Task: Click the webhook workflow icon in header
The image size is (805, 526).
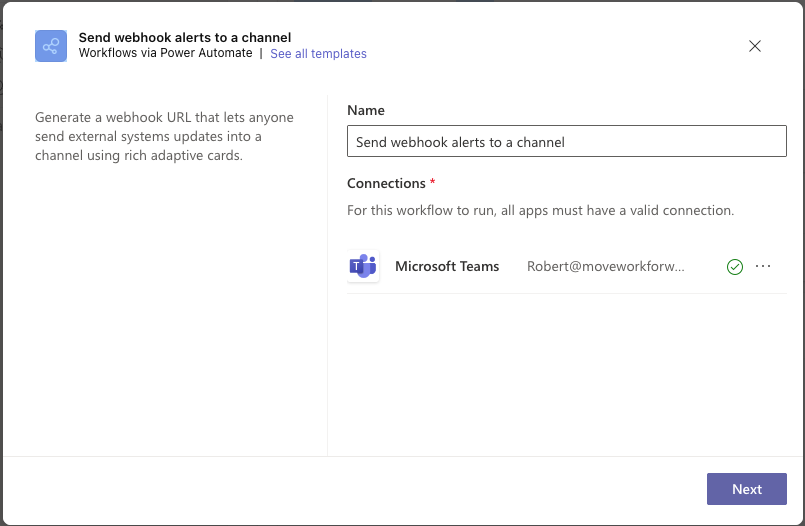Action: tap(51, 46)
